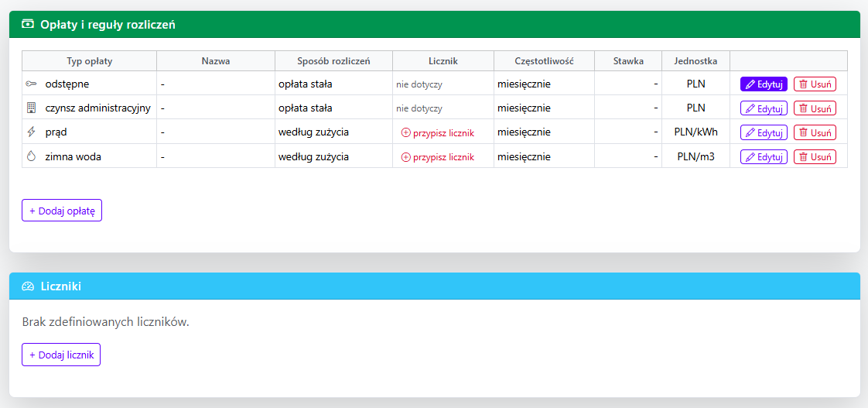Click the Jednostka column header
Image resolution: width=868 pixels, height=408 pixels.
pyautogui.click(x=695, y=61)
